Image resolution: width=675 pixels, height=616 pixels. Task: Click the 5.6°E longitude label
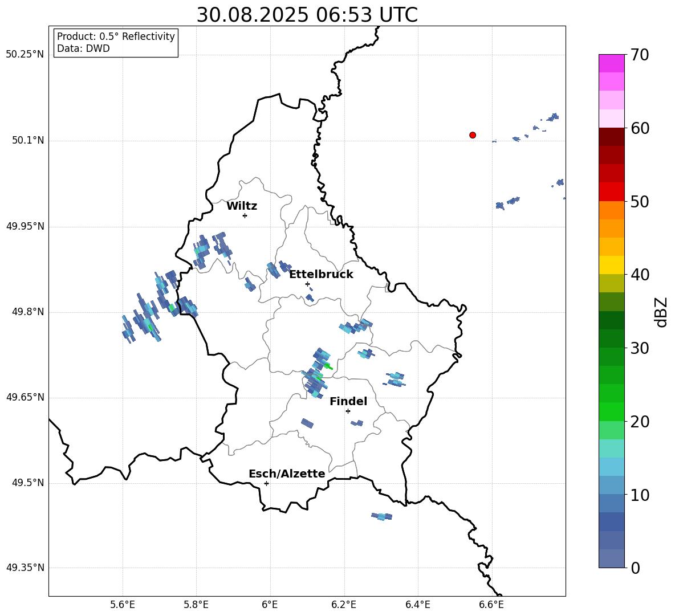[x=123, y=605]
